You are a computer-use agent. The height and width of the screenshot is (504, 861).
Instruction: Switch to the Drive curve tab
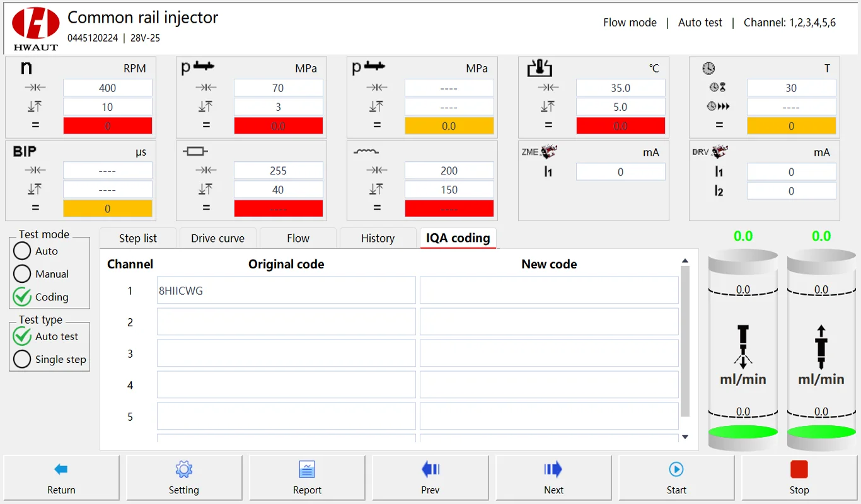point(217,238)
